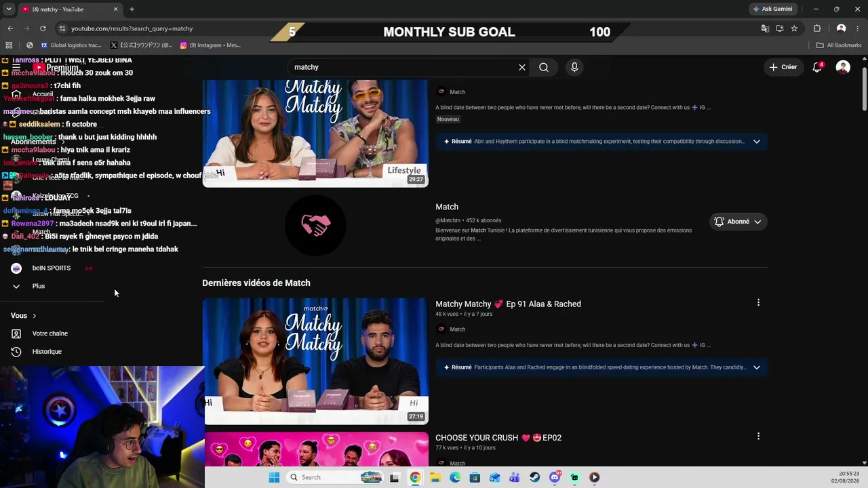Play the Alaa & Rached video thumbnail
Viewport: 868px width, 488px height.
[315, 361]
